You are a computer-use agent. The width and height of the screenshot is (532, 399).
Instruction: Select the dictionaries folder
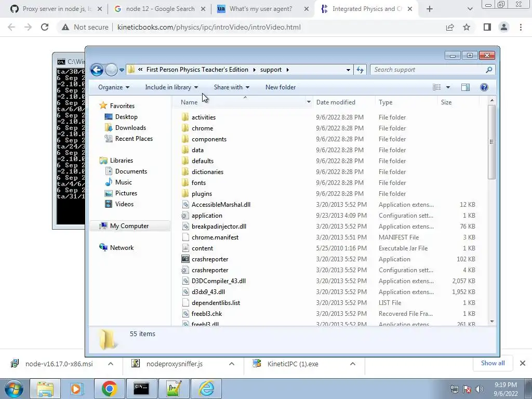click(x=207, y=171)
